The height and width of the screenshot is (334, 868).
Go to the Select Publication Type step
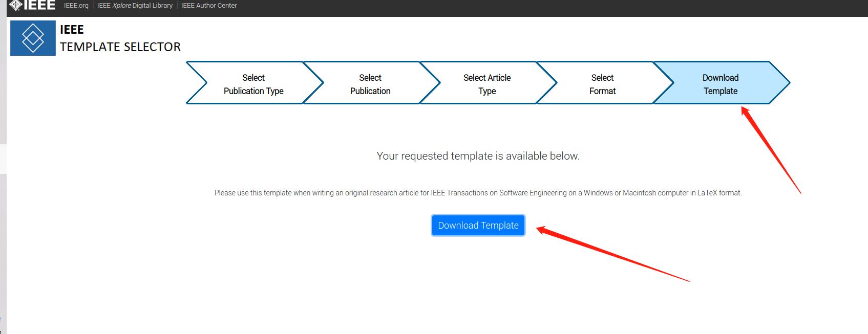pos(253,84)
